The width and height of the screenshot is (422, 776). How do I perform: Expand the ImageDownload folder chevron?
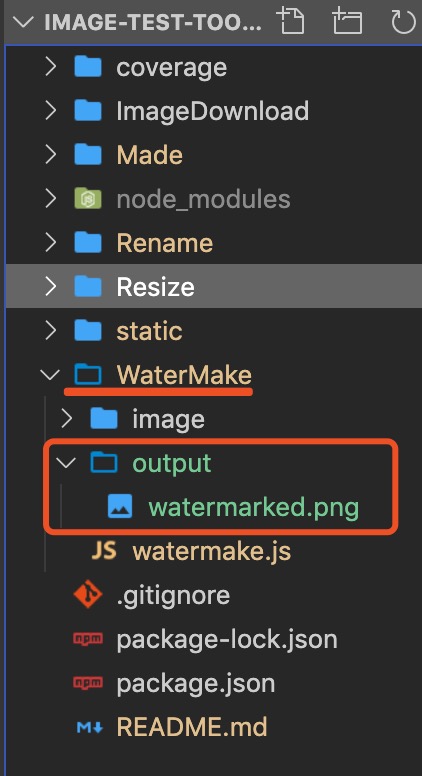50,111
